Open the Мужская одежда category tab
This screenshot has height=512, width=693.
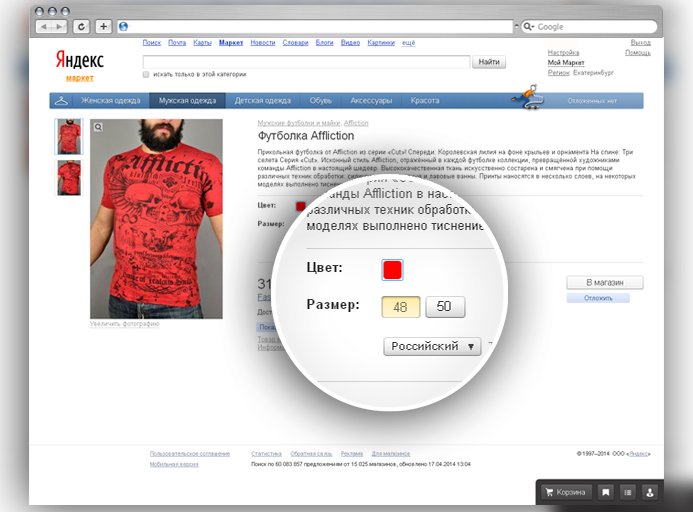(187, 101)
